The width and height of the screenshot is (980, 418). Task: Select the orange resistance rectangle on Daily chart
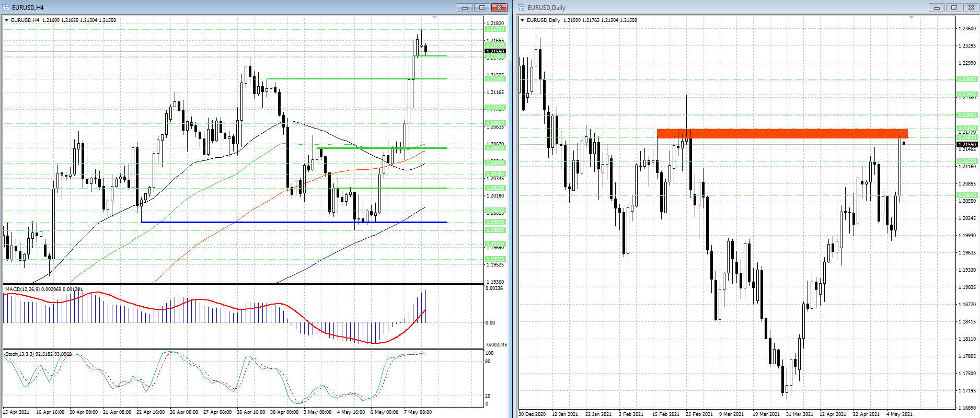(x=782, y=133)
